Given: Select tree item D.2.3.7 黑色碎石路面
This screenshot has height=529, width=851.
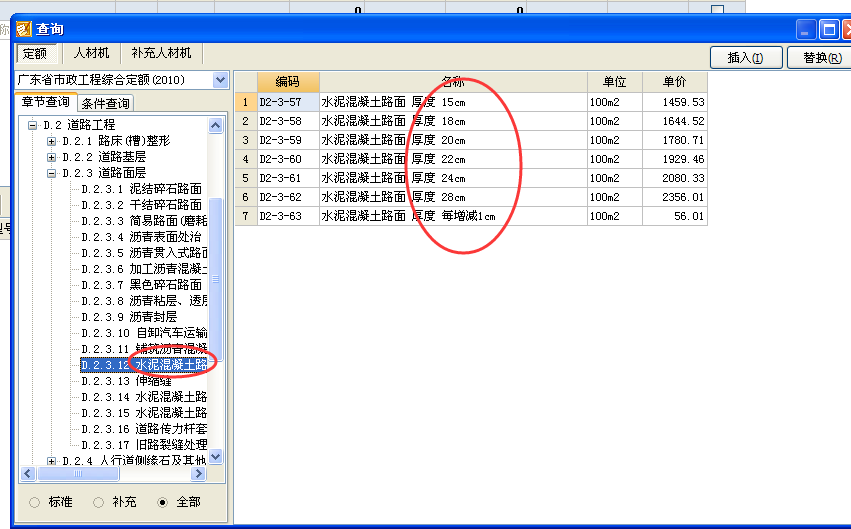Looking at the screenshot, I should click(142, 285).
